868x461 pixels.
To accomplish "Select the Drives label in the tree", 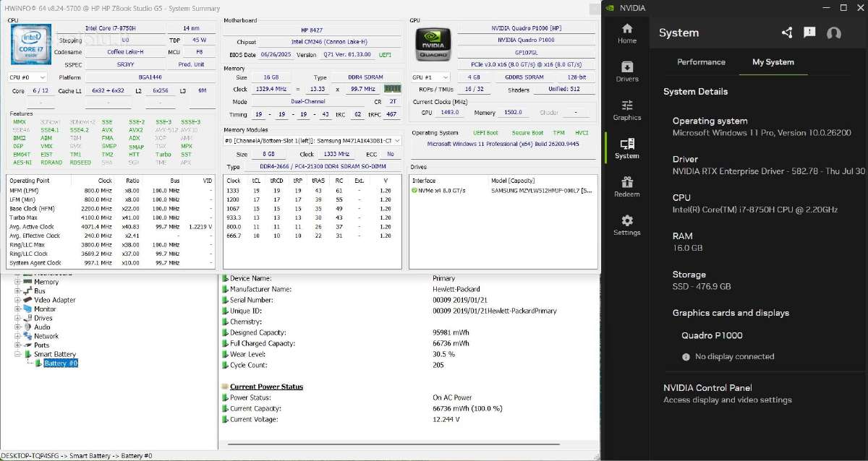I will click(43, 318).
